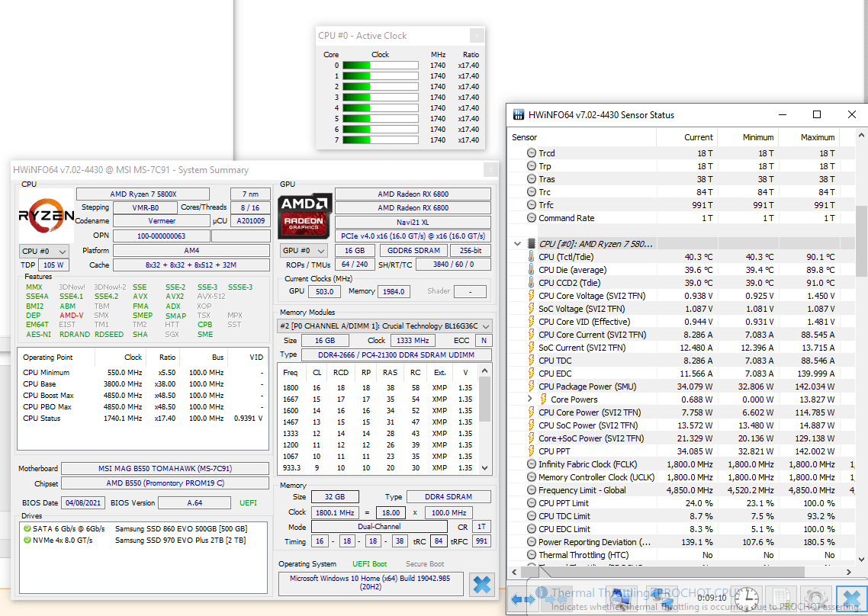This screenshot has width=868, height=616.
Task: Start logging with the sheet icon
Action: click(782, 598)
